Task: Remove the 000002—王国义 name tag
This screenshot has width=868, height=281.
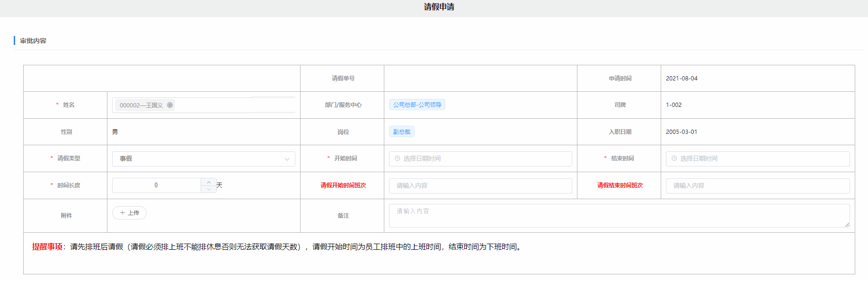Action: coord(170,105)
